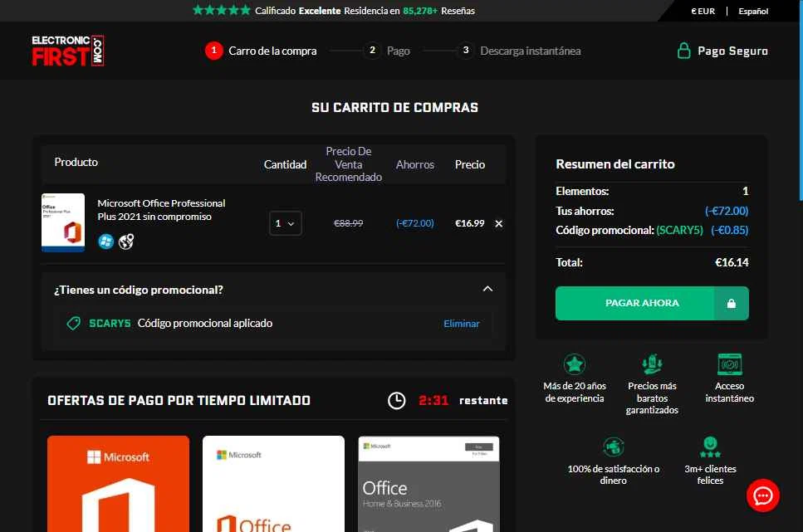Viewport: 803px width, 532px height.
Task: Click the ¿Tienes un código promocional? heading
Action: coord(139,290)
